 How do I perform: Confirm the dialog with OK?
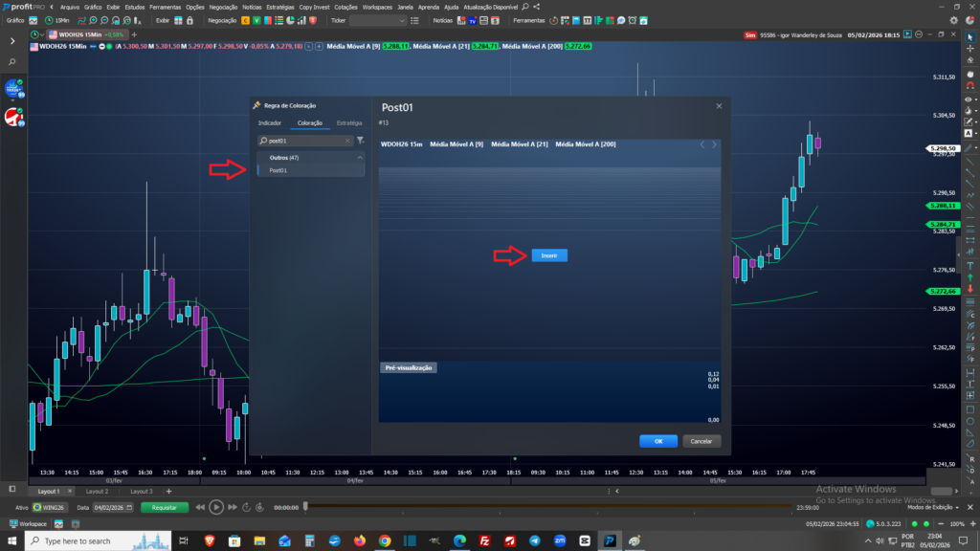click(x=658, y=441)
